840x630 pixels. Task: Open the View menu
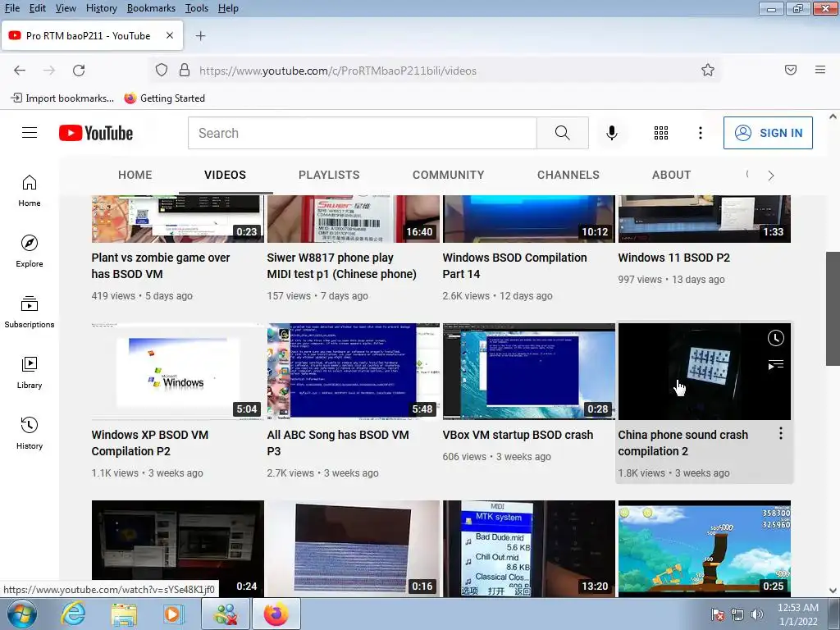[66, 8]
